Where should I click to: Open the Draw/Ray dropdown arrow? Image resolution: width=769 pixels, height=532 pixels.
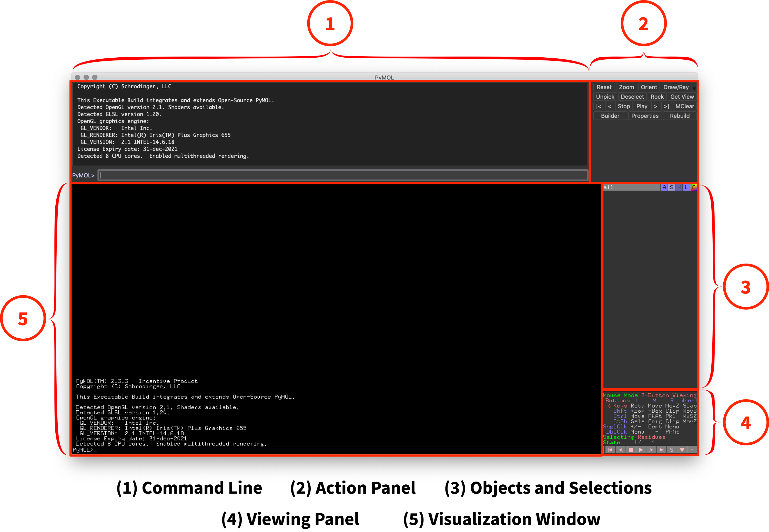tap(694, 88)
